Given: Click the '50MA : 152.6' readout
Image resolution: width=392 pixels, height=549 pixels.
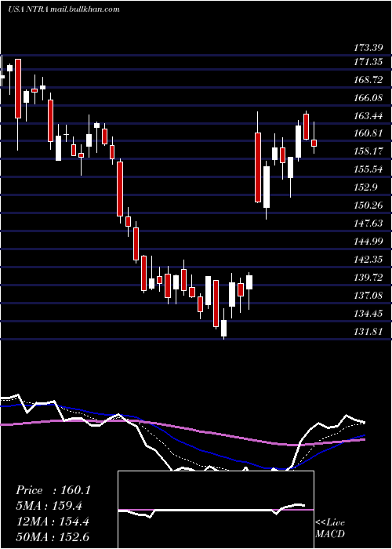Looking at the screenshot, I should (x=53, y=537).
